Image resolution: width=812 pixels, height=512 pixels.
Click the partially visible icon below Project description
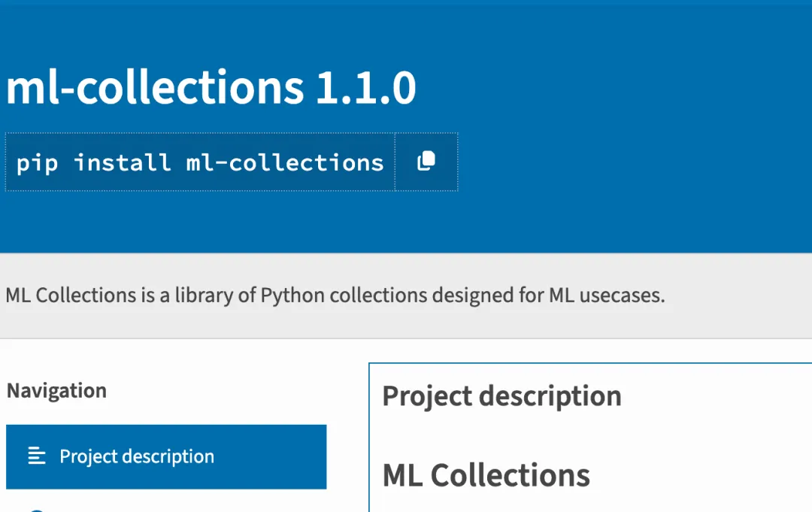36,510
